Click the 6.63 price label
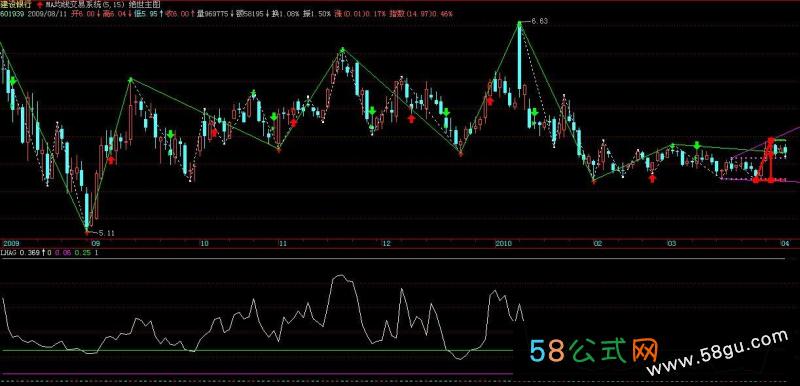Viewport: 800px width, 386px height. pyautogui.click(x=540, y=21)
